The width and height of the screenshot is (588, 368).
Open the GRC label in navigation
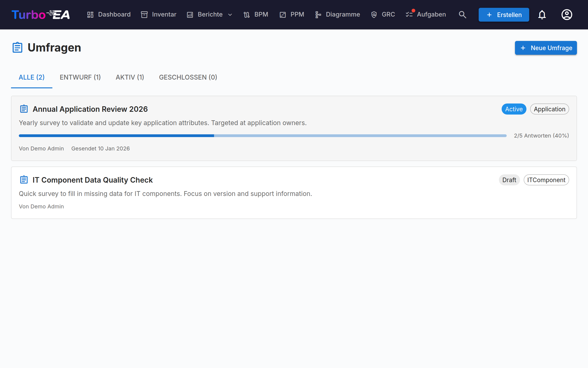pyautogui.click(x=388, y=14)
